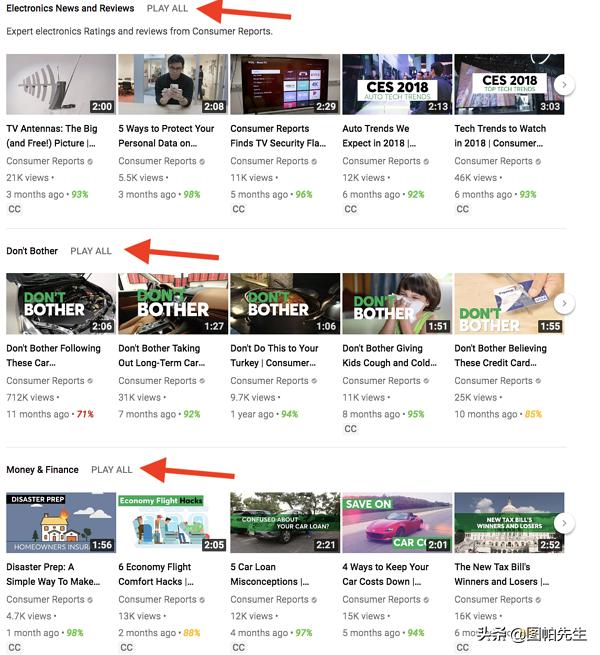The height and width of the screenshot is (655, 600).
Task: Click title 'The New Tax Bill's Winners and Losers'
Action: 502,574
